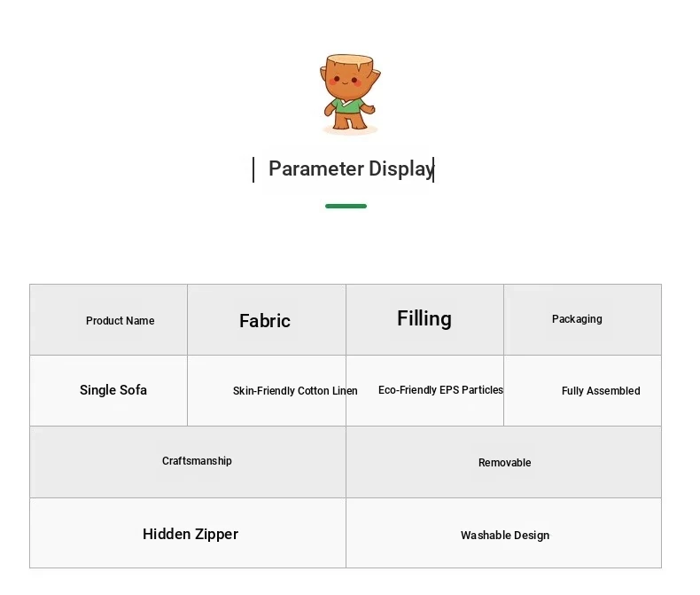Click the vertical bar left of heading
The width and height of the screenshot is (700, 595).
[x=253, y=169]
